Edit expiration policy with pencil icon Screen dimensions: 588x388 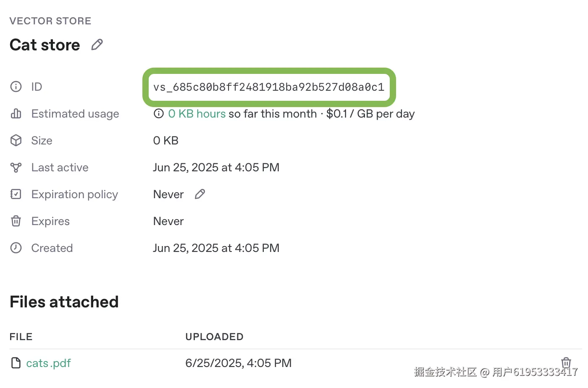click(200, 194)
